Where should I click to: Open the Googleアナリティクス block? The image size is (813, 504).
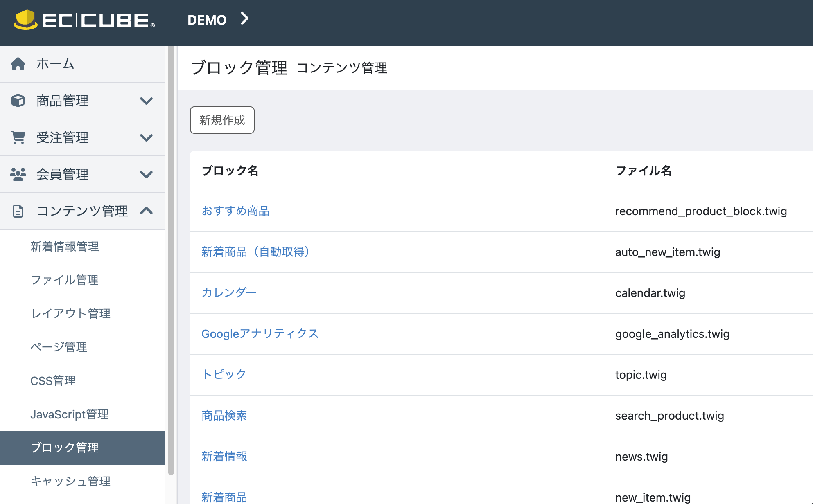[260, 334]
